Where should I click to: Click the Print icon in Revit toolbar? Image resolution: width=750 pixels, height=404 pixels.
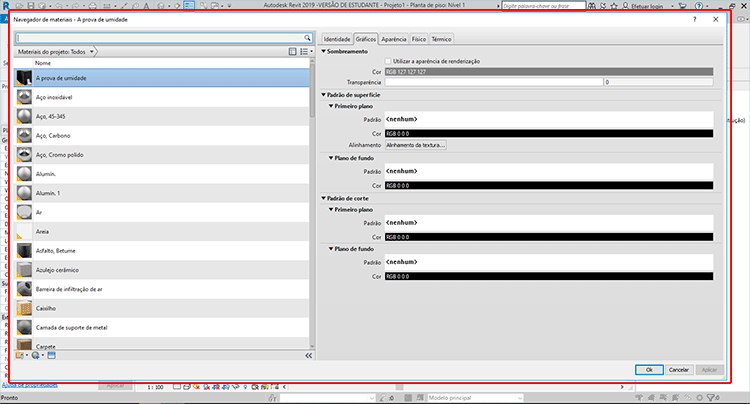(x=92, y=6)
